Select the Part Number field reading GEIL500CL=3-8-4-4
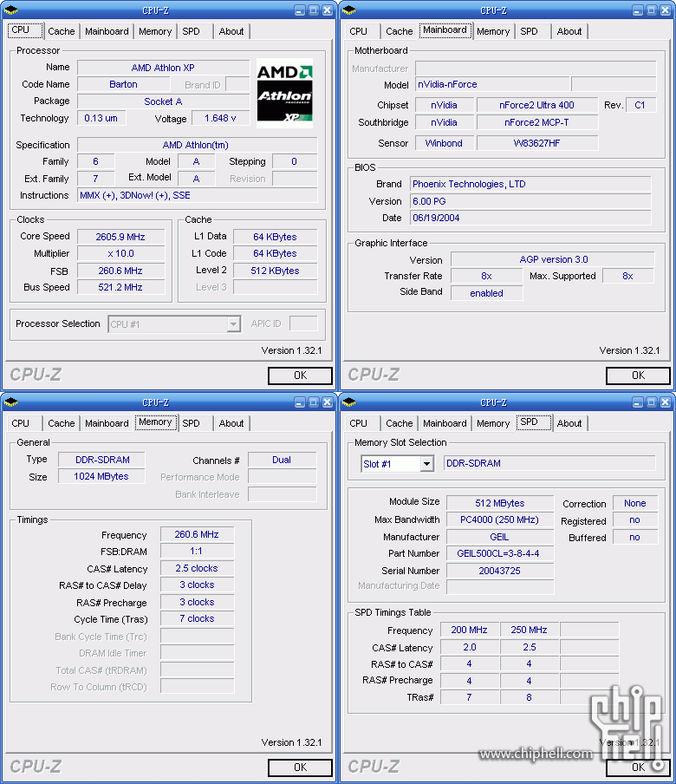The height and width of the screenshot is (784, 676). point(498,553)
